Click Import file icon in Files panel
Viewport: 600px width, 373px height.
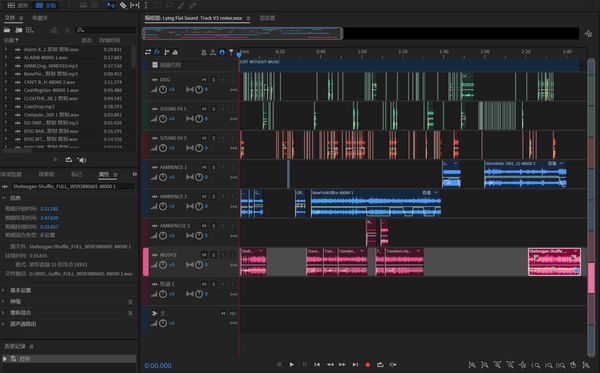(x=18, y=30)
